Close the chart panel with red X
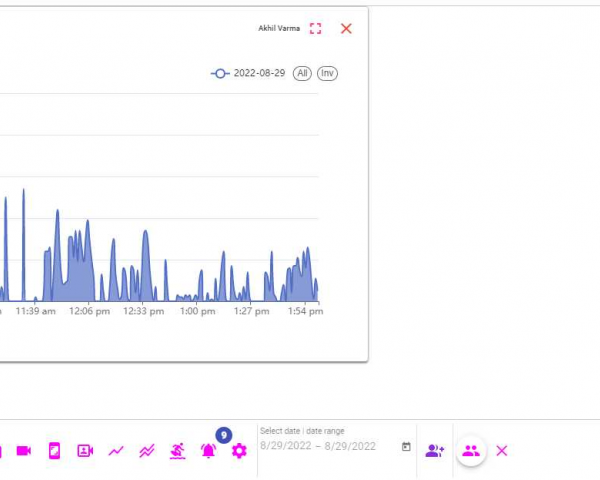This screenshot has height=480, width=600. coord(346,29)
